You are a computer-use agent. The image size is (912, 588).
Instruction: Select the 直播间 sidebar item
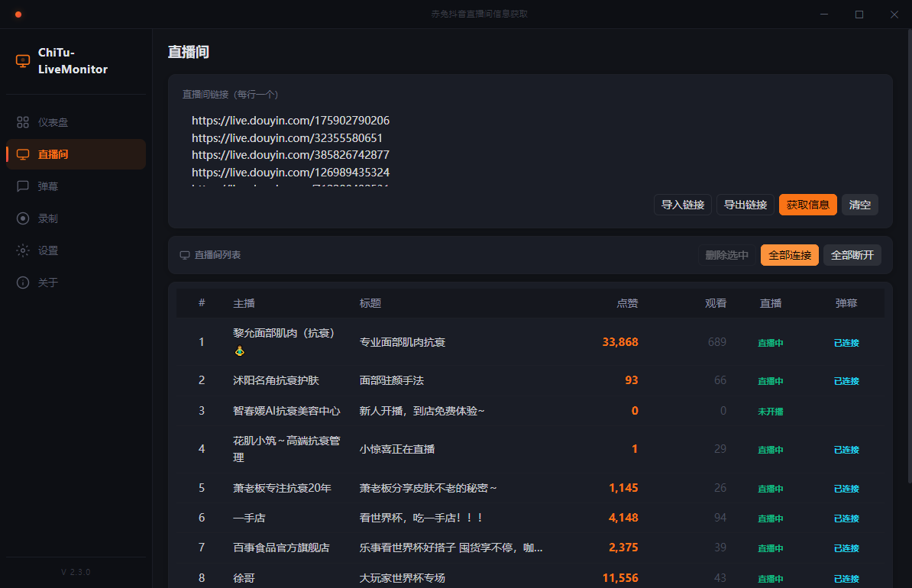coord(76,154)
